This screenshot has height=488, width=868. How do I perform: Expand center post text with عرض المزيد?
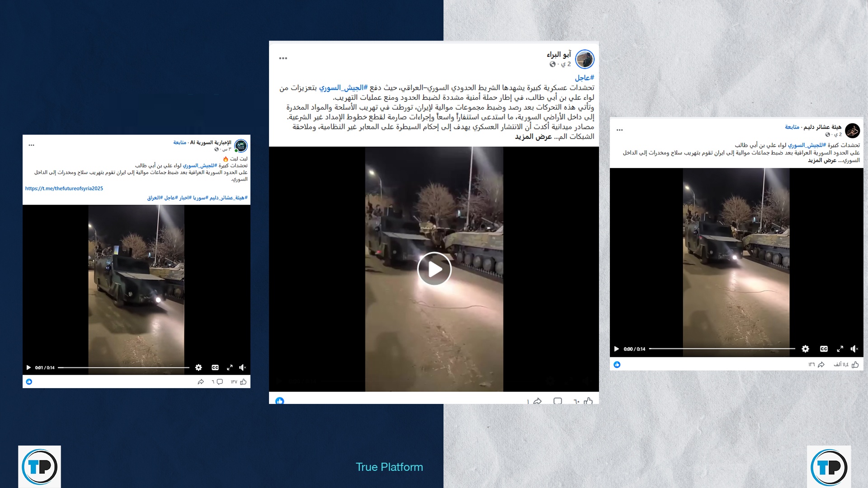pos(533,136)
